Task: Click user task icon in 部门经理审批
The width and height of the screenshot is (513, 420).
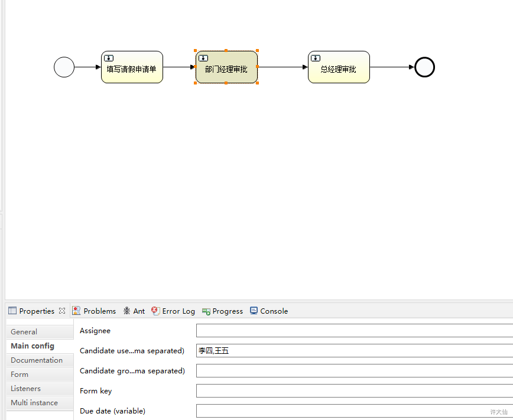Action: coord(203,58)
